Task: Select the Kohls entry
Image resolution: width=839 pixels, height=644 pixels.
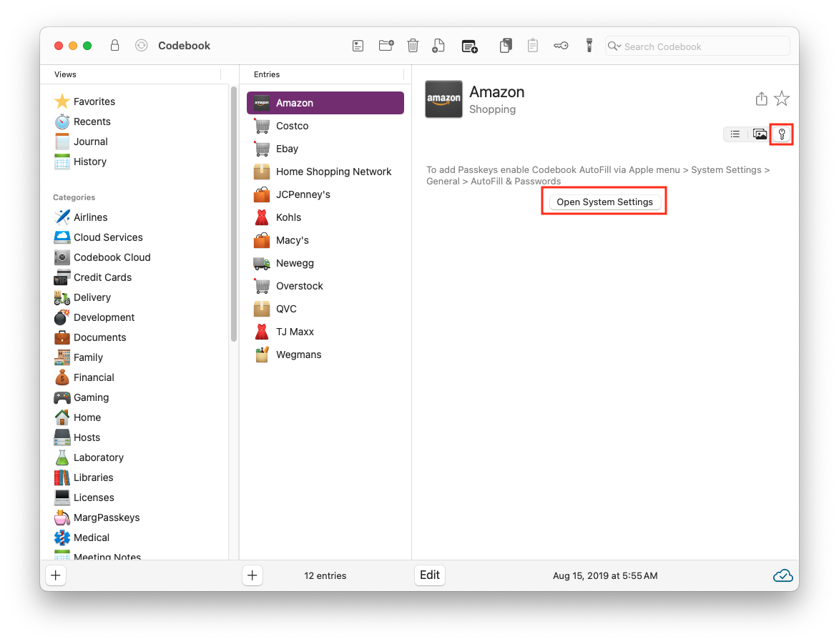Action: pyautogui.click(x=325, y=218)
